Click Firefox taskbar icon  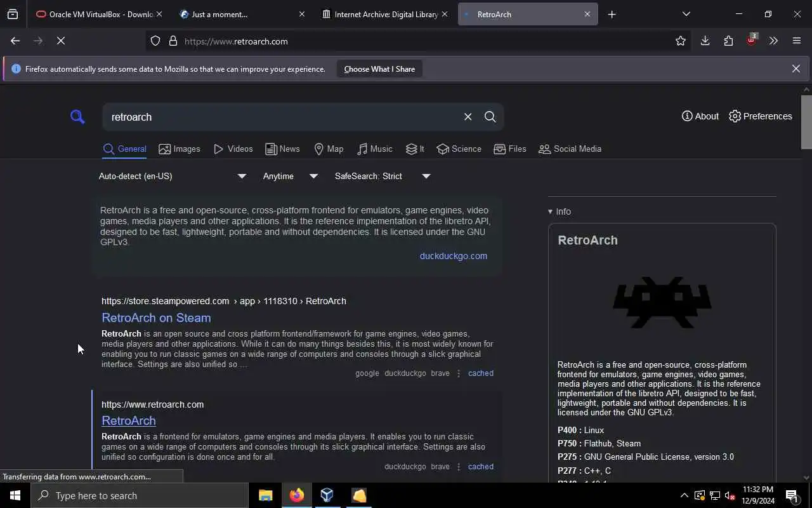[x=296, y=495]
